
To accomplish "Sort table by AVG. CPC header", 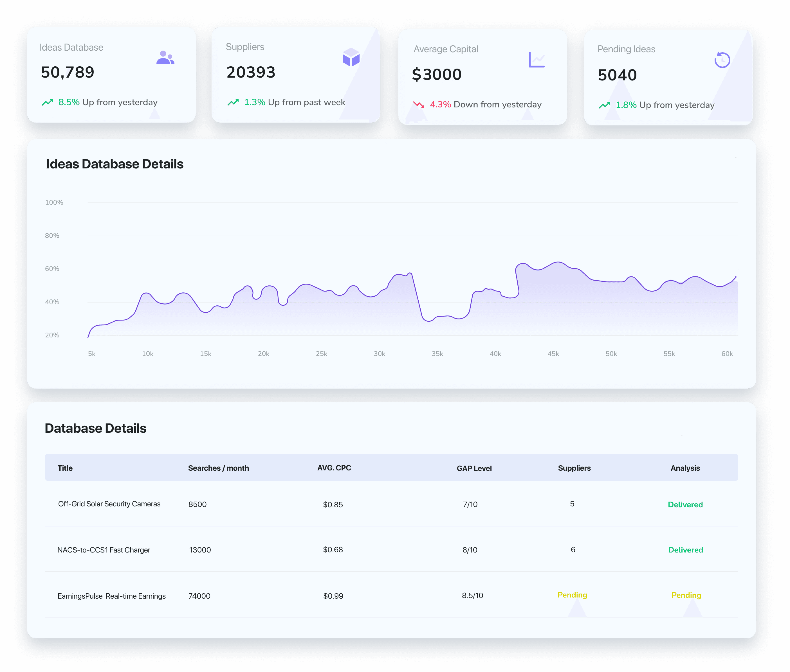I will click(334, 468).
